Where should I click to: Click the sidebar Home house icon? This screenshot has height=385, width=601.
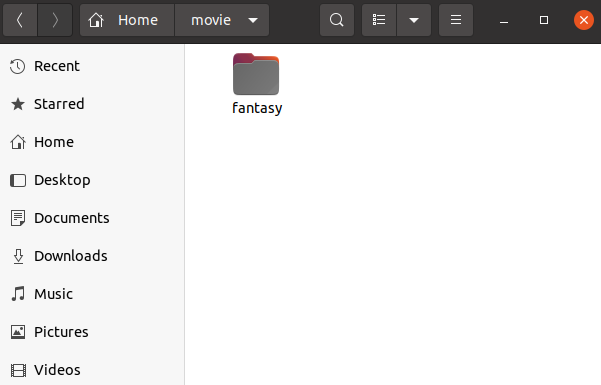coord(18,142)
